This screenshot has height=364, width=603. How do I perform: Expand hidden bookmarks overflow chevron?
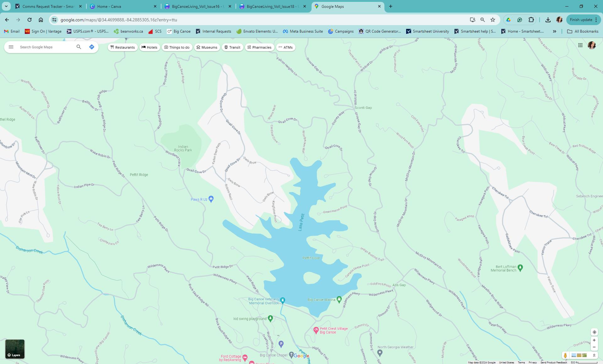coord(555,31)
